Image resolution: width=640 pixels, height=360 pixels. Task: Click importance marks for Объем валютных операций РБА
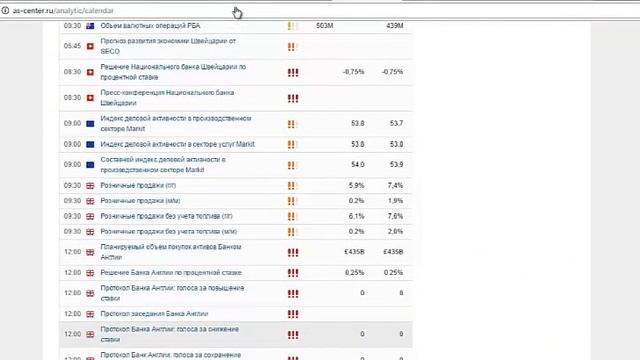point(292,26)
